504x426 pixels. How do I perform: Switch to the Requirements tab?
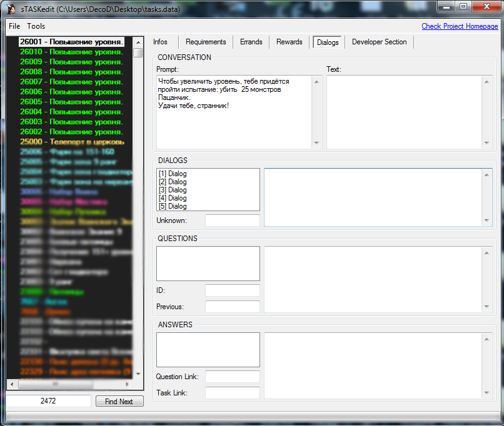coord(206,42)
